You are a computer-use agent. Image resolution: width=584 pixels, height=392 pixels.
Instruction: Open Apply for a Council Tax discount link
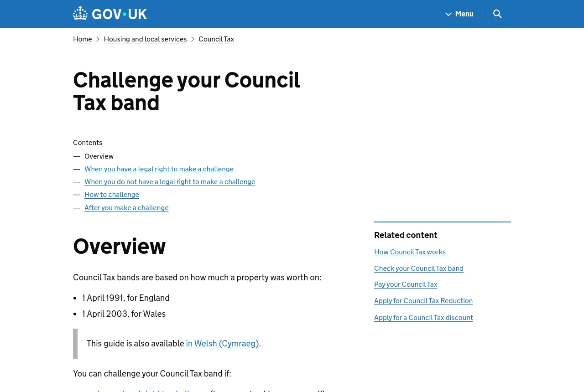coord(423,318)
